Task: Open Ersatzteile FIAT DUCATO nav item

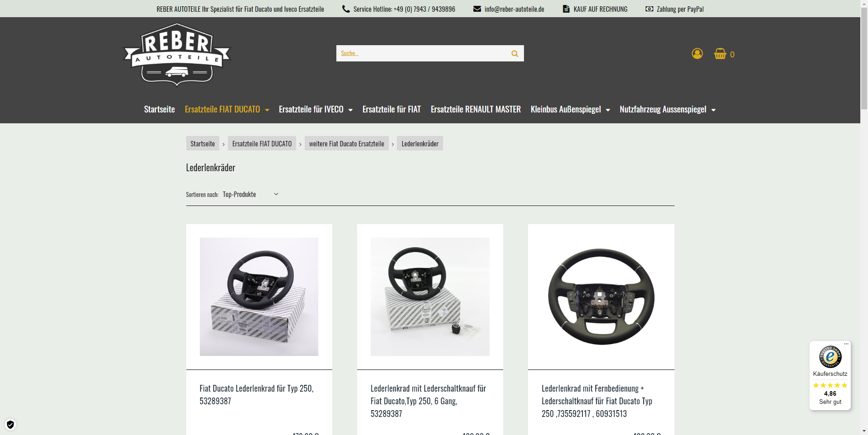Action: pos(222,109)
